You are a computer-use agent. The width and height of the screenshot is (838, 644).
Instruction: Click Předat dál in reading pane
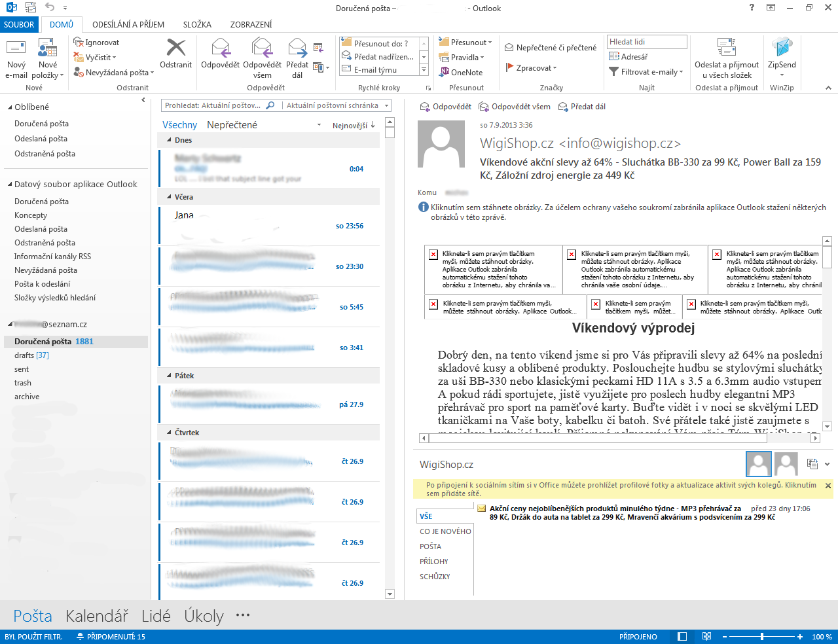(x=582, y=107)
